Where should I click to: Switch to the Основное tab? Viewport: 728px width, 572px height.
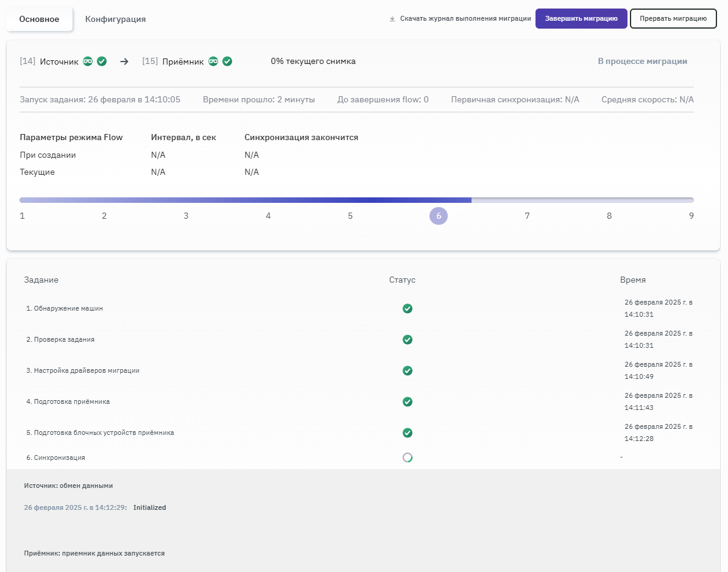(39, 19)
